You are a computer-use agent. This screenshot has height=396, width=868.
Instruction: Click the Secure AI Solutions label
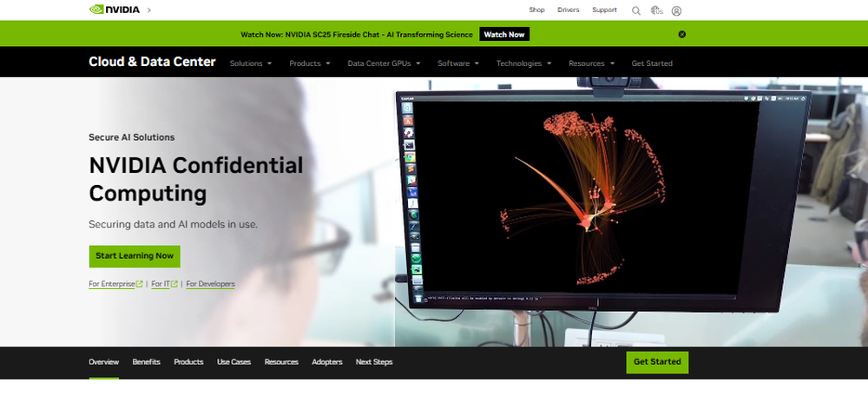point(132,137)
